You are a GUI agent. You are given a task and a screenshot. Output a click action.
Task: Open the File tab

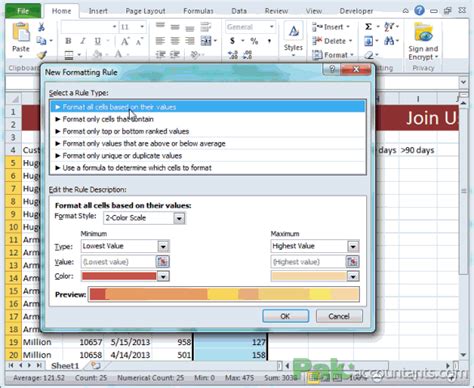[x=23, y=11]
